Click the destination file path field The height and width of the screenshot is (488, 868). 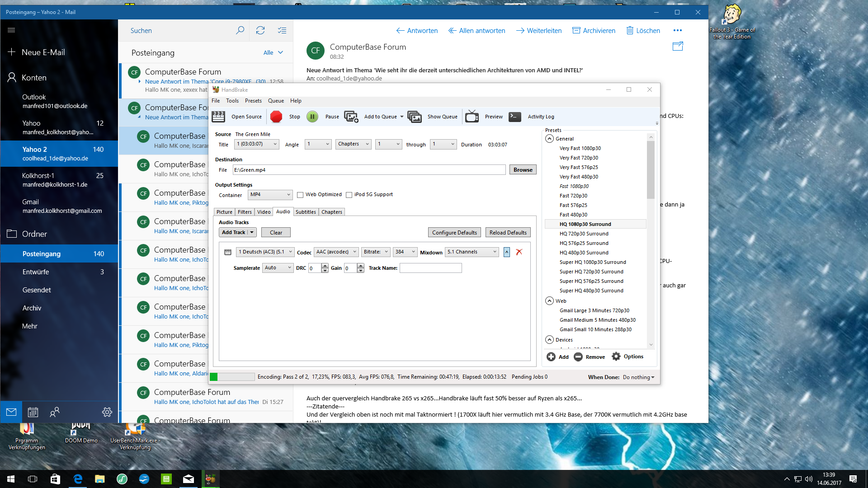369,170
